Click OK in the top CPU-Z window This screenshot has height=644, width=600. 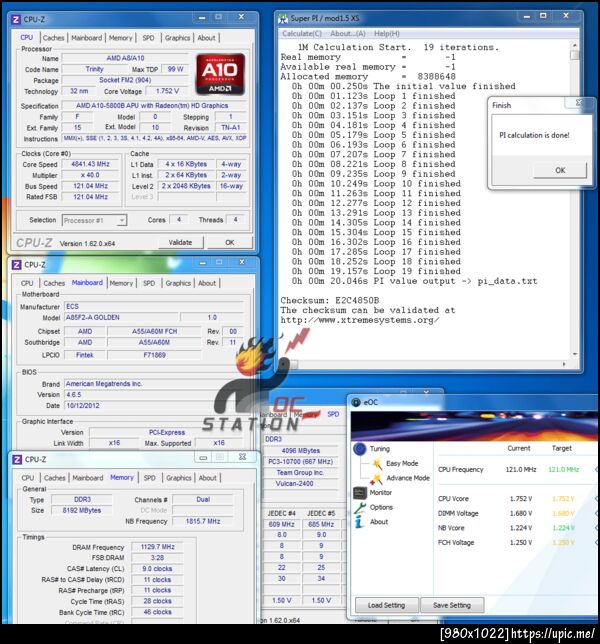click(230, 242)
